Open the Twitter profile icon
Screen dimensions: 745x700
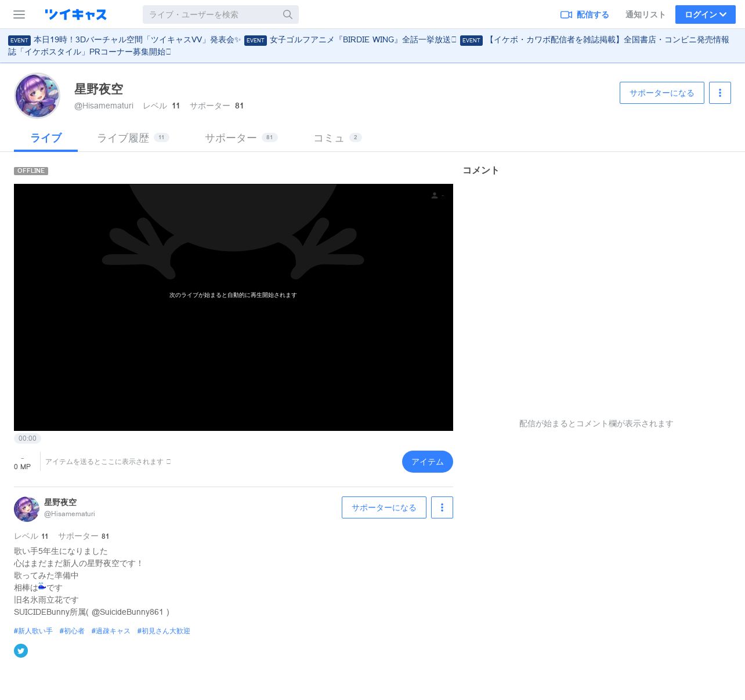[x=21, y=651]
